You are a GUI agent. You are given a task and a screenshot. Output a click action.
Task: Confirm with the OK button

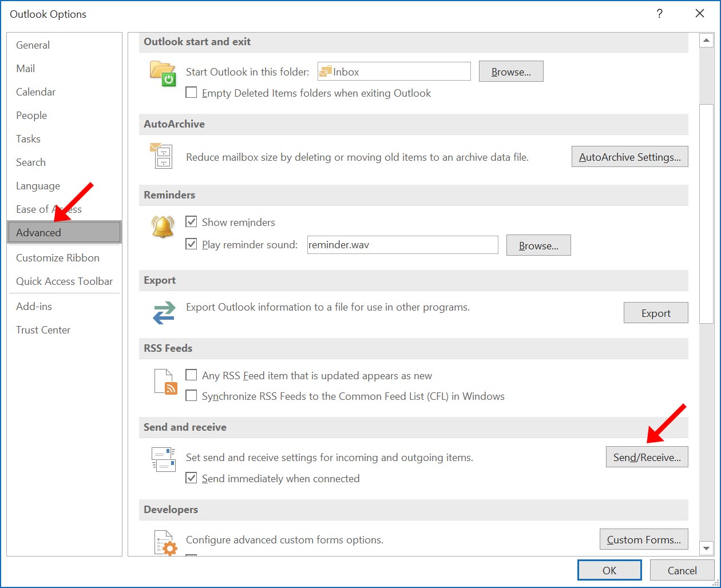click(x=609, y=570)
